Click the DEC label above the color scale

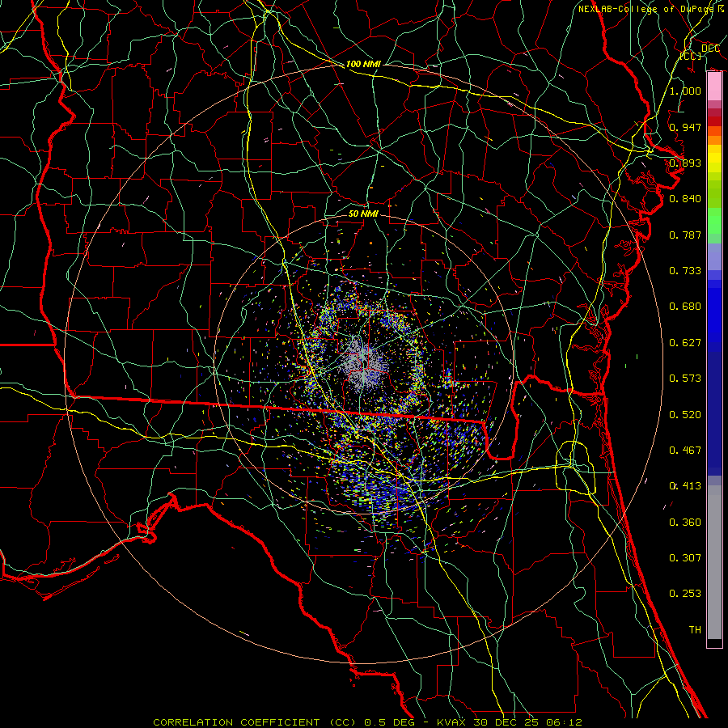tap(710, 48)
